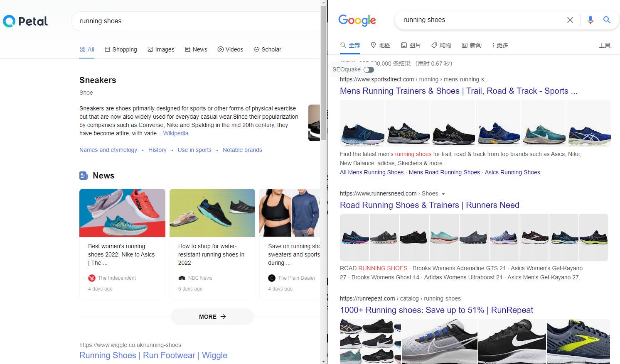Open Mens Road Running Shoes sitelink
This screenshot has width=620, height=364.
444,172
